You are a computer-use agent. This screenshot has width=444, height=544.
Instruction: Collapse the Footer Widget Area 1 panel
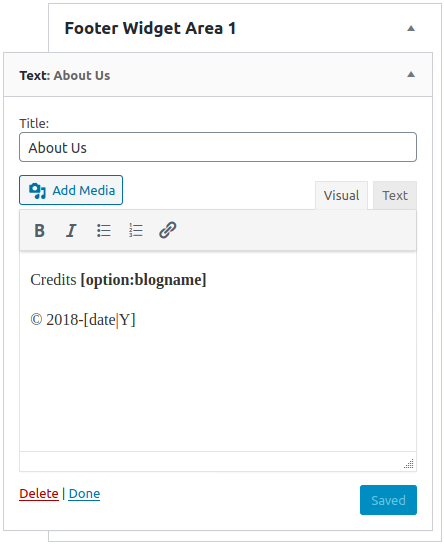point(411,28)
